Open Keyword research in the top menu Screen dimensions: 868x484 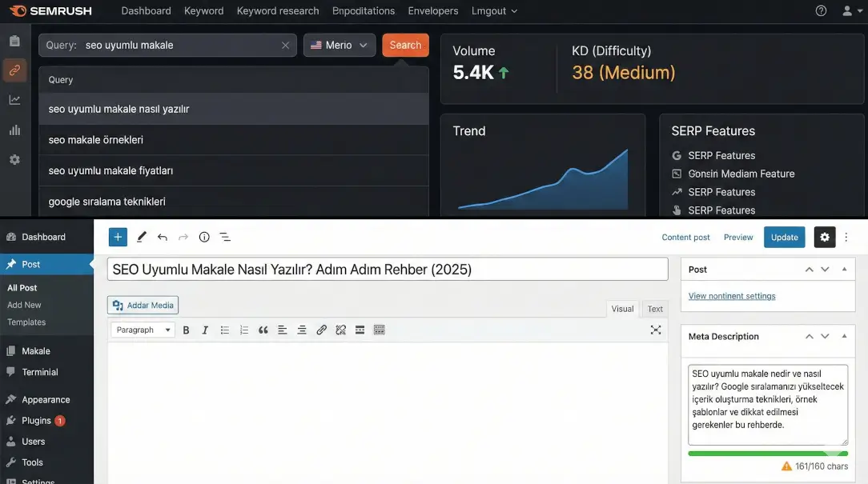tap(277, 10)
